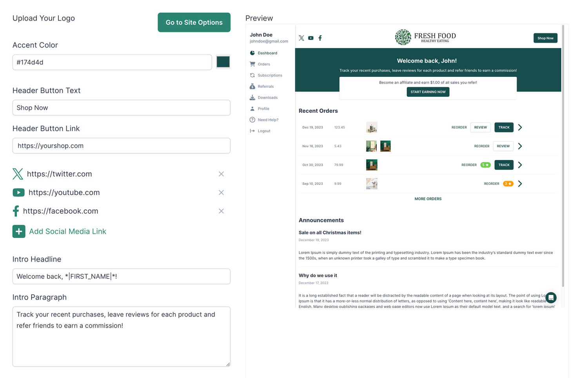
Task: Click the green plus icon for social link
Action: point(19,232)
